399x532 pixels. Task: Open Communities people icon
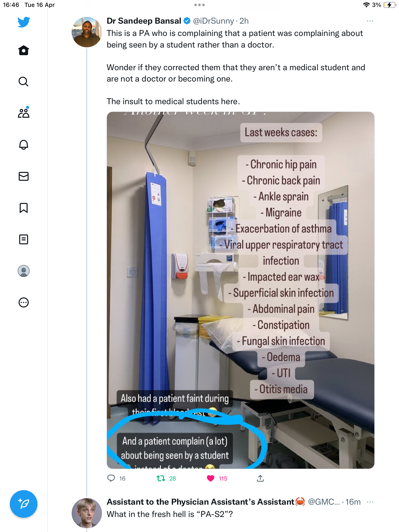pyautogui.click(x=24, y=113)
